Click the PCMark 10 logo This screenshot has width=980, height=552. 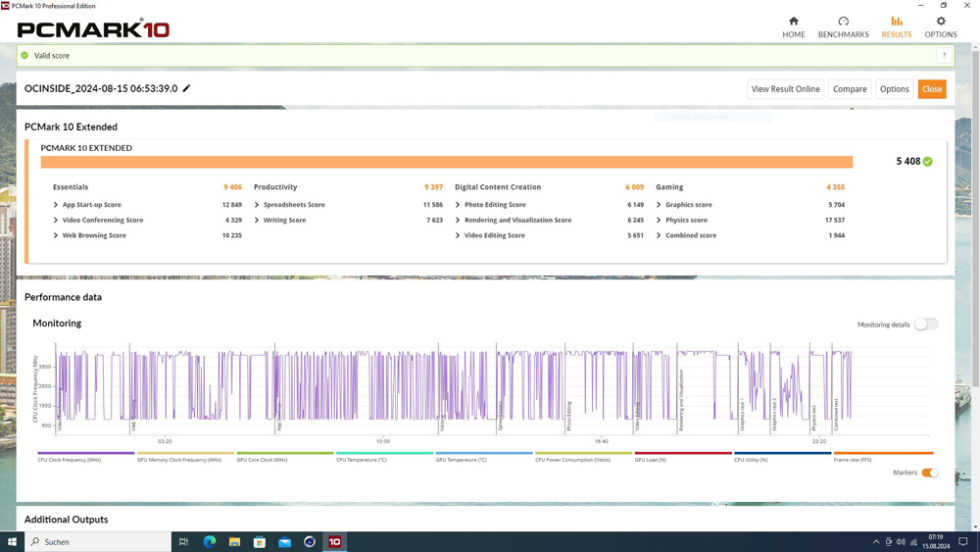[93, 28]
